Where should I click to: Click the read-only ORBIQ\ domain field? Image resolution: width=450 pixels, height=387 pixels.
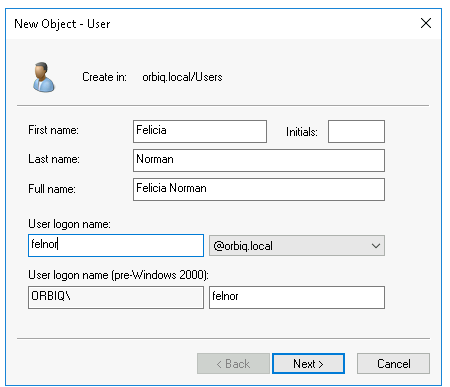pos(116,297)
